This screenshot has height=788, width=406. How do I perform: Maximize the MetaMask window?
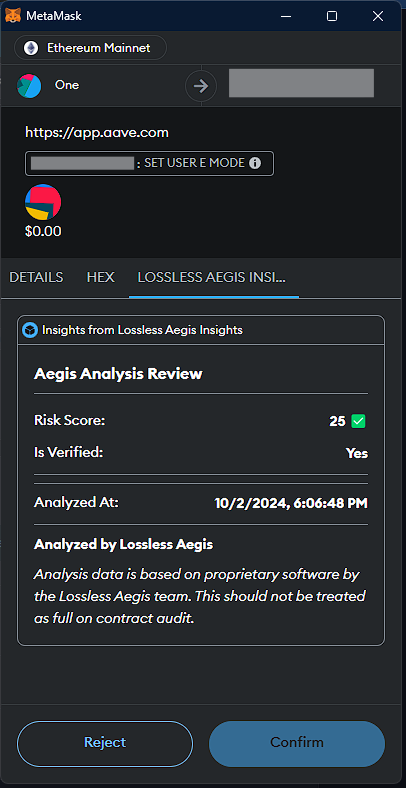(x=332, y=16)
